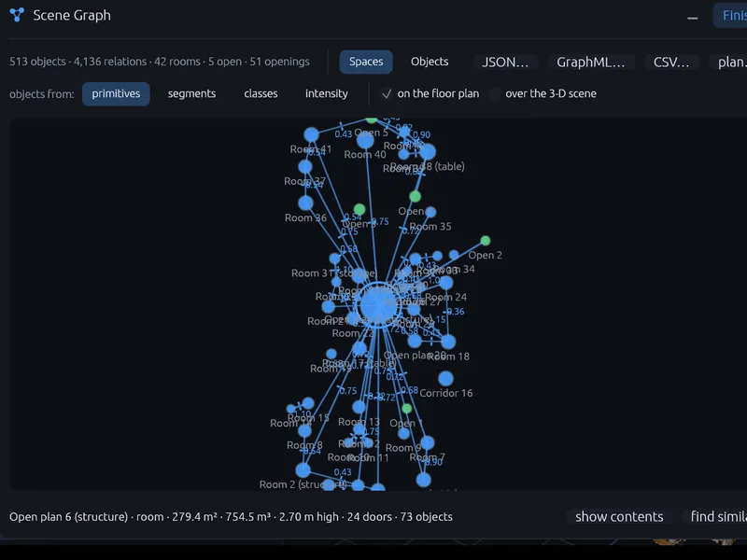Select the large central Open plan 6 node
Image resolution: width=747 pixels, height=560 pixels.
(378, 305)
